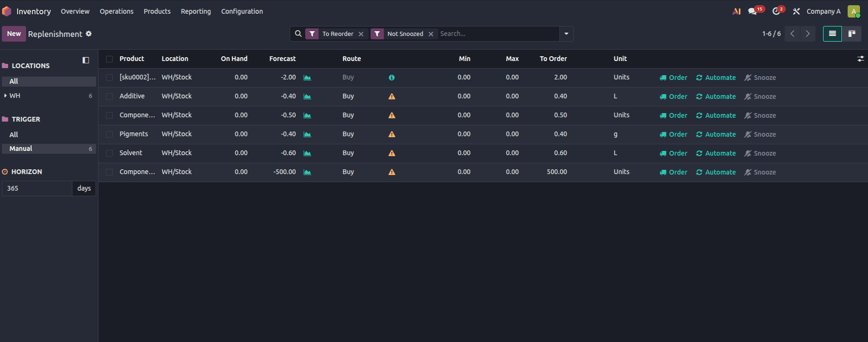The image size is (868, 342).
Task: Click the horizon days input field
Action: click(x=37, y=188)
